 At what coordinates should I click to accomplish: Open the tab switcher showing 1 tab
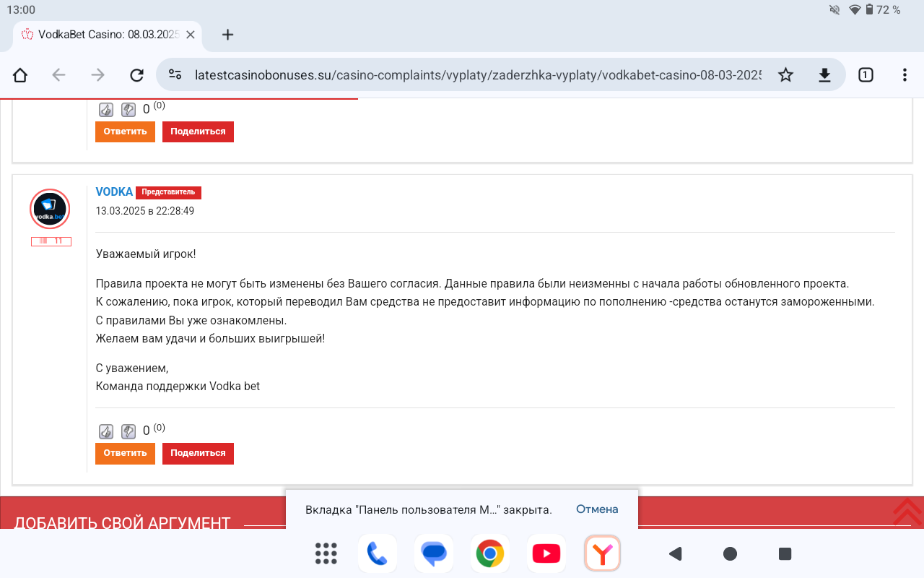[x=866, y=75]
